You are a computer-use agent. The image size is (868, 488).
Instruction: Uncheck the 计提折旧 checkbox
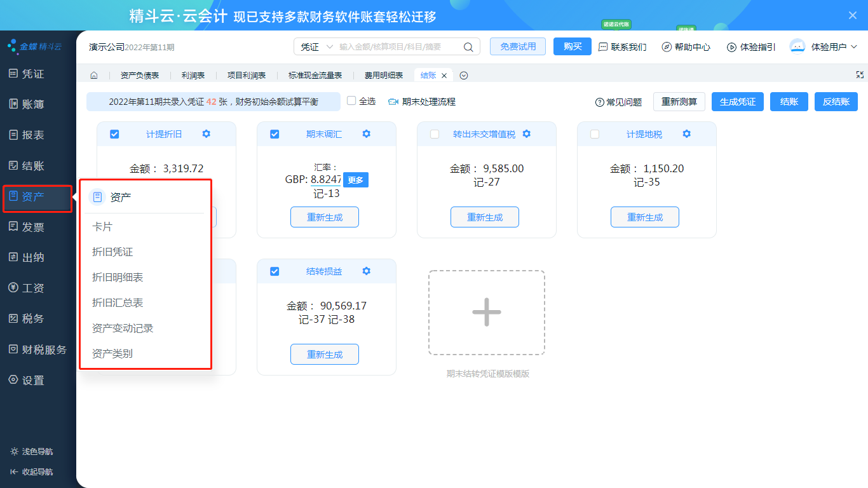click(x=114, y=134)
